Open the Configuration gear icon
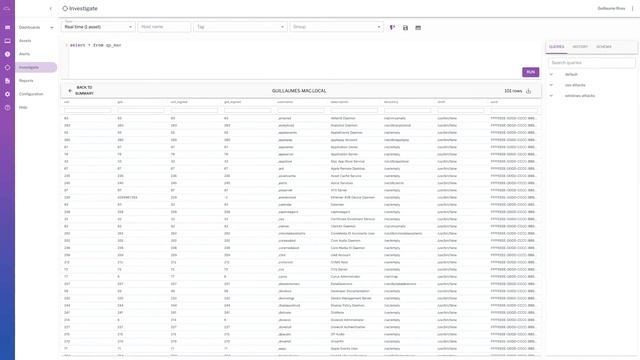The height and width of the screenshot is (360, 640). (7, 94)
